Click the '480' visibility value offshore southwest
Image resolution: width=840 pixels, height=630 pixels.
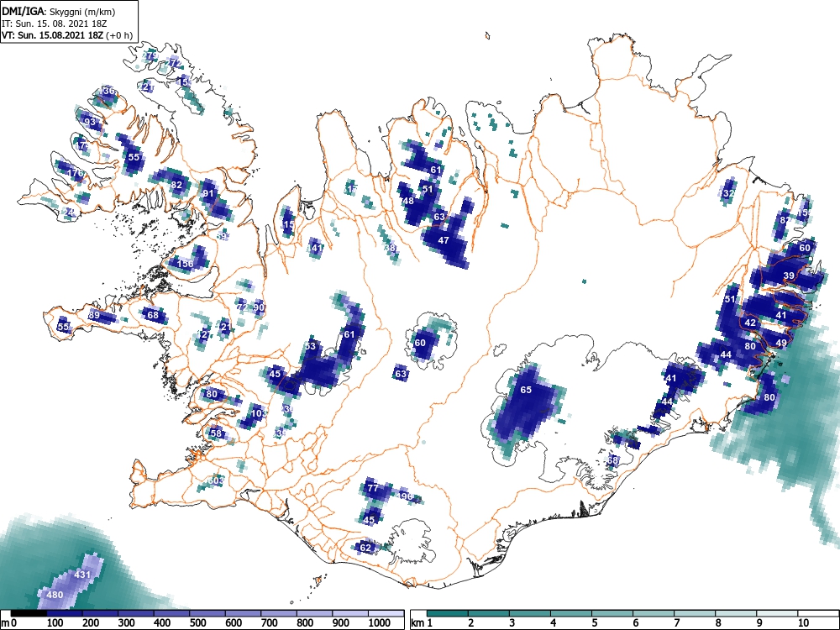click(55, 595)
